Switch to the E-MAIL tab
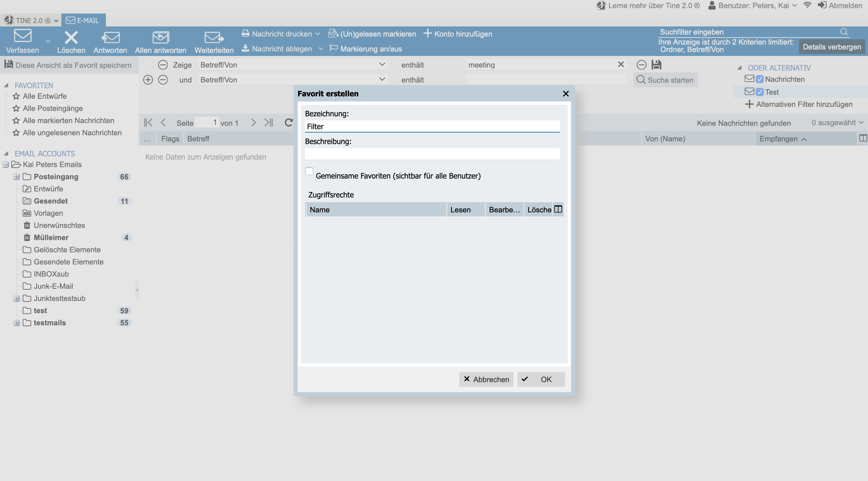This screenshot has height=481, width=868. point(83,20)
